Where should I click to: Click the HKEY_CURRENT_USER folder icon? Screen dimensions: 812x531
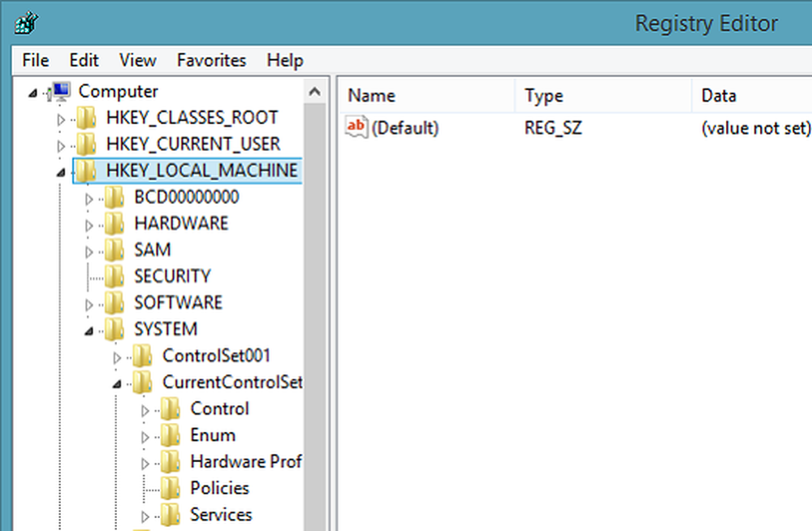[87, 145]
